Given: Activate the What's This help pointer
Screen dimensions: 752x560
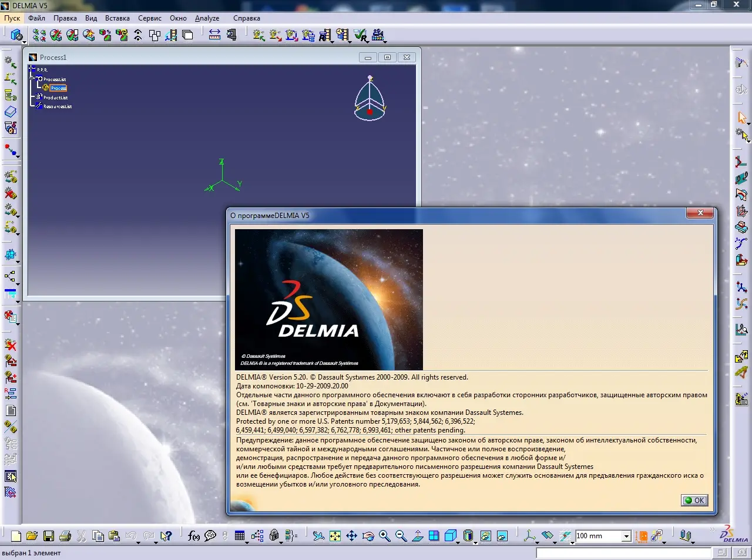Looking at the screenshot, I should tap(166, 536).
